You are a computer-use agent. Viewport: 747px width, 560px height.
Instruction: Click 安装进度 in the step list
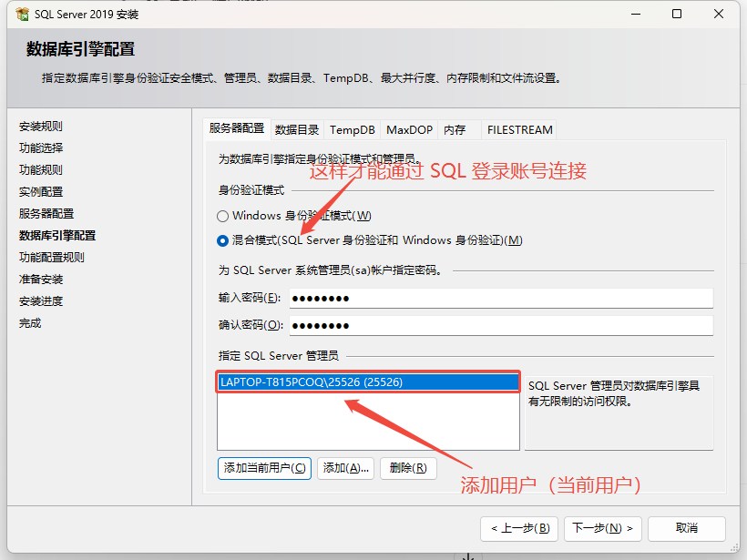click(41, 301)
